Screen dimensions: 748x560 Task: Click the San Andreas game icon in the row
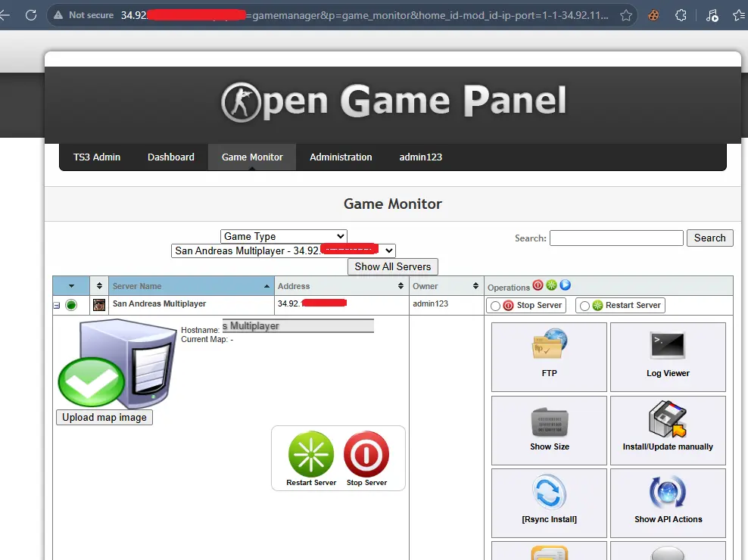pyautogui.click(x=99, y=305)
